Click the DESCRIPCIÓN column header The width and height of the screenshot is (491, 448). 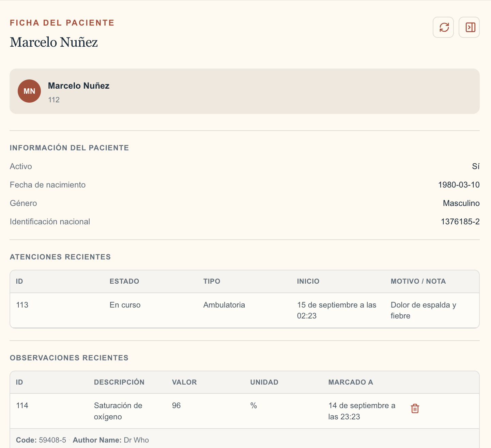[119, 382]
